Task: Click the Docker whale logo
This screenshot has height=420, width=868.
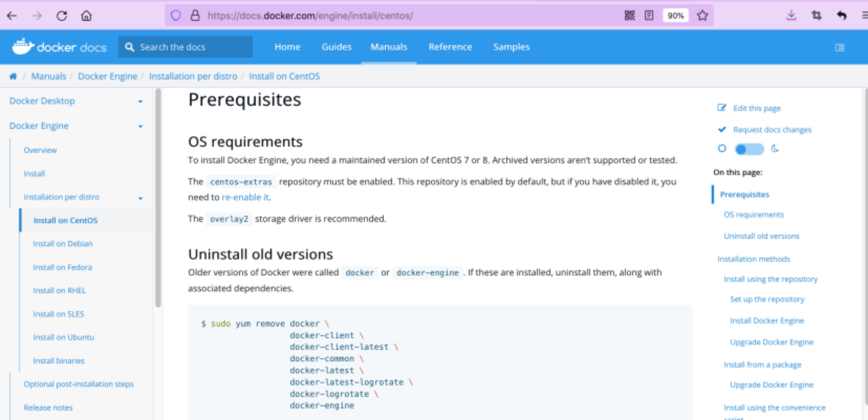Action: (23, 46)
